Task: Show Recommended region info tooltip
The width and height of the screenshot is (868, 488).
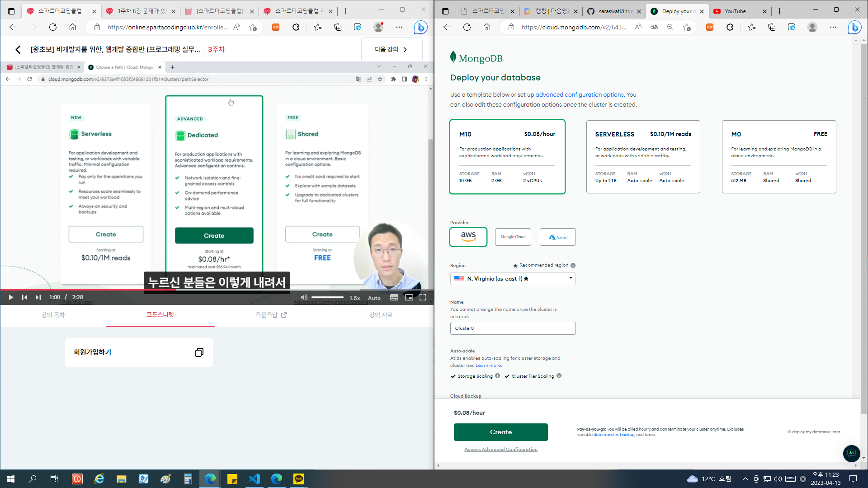Action: click(573, 266)
